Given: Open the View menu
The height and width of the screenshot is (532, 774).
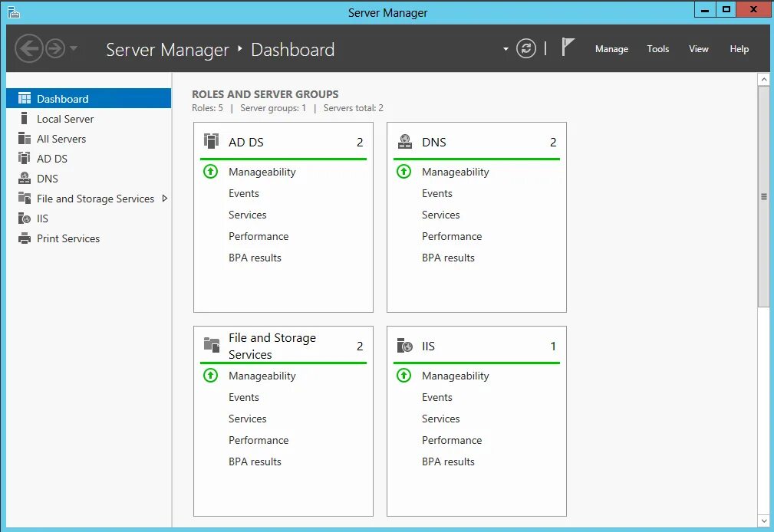Looking at the screenshot, I should tap(698, 49).
